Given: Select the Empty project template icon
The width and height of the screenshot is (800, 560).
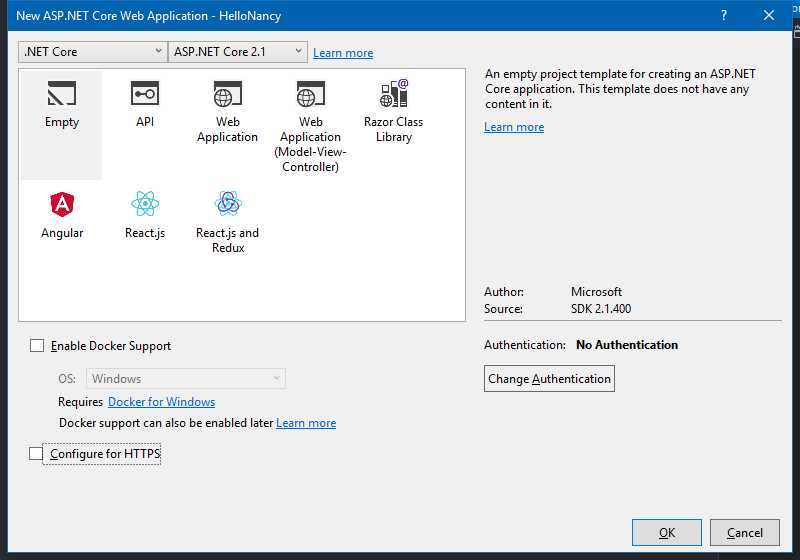Looking at the screenshot, I should click(62, 93).
